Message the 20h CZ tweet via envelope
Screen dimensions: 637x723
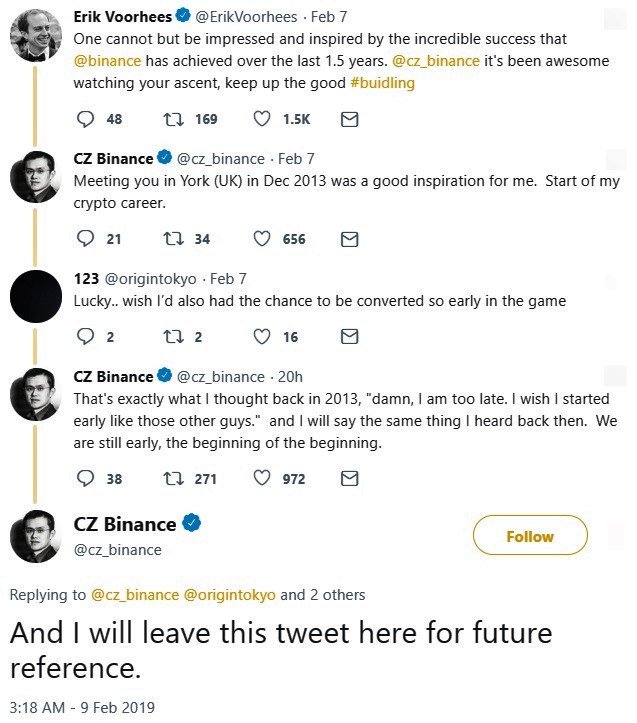350,478
